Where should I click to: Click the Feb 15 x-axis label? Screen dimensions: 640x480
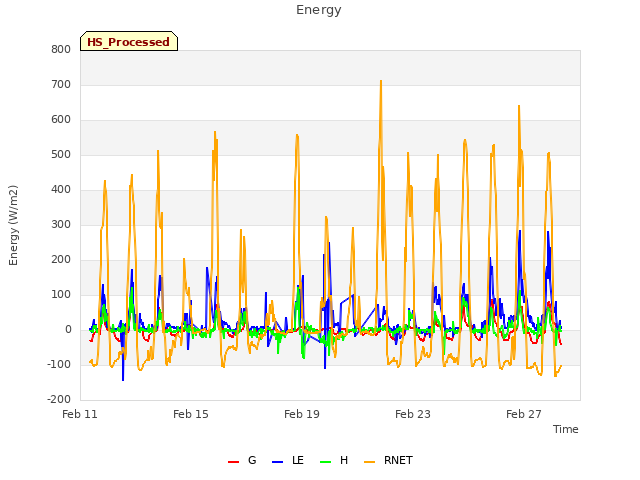[191, 414]
